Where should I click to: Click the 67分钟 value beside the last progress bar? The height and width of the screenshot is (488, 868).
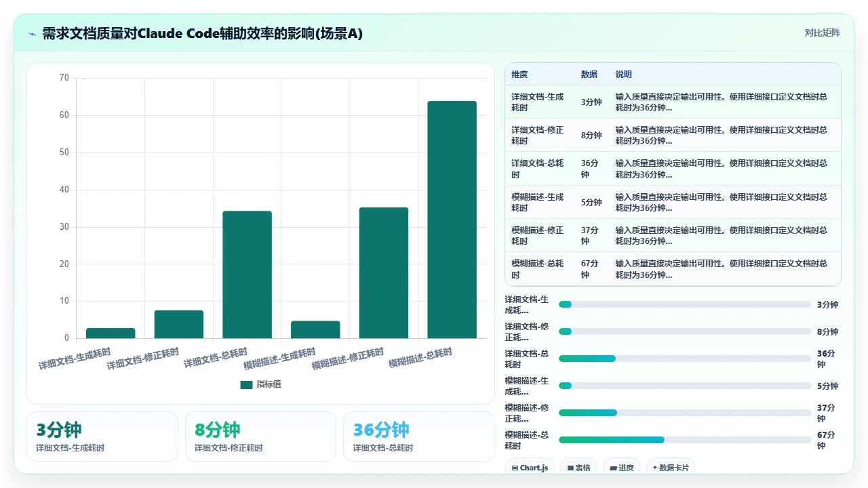click(x=826, y=440)
